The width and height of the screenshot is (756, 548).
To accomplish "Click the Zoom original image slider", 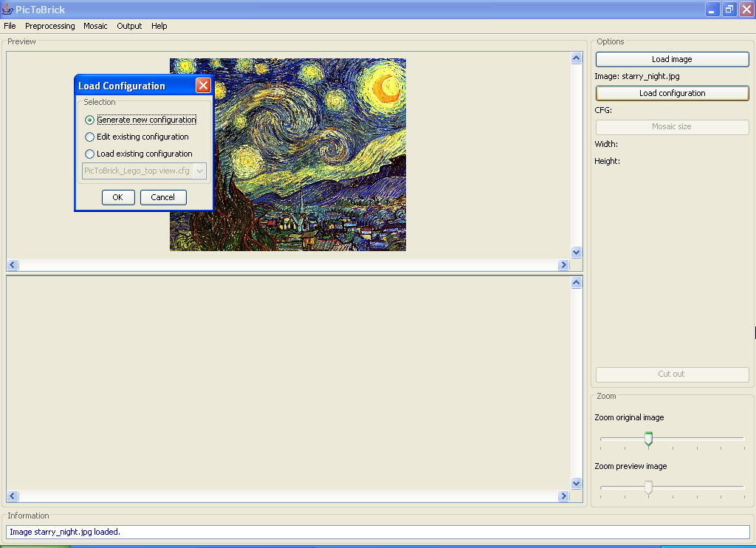I will click(648, 439).
